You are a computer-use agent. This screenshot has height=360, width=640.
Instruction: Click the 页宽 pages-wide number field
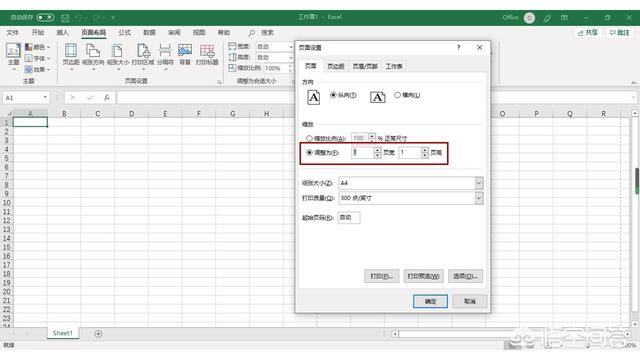pyautogui.click(x=362, y=153)
